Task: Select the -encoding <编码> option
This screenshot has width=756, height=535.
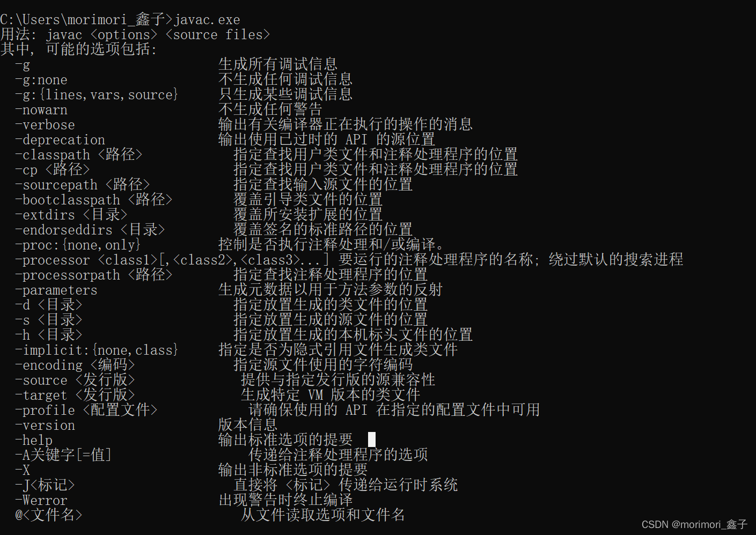Action: (75, 365)
